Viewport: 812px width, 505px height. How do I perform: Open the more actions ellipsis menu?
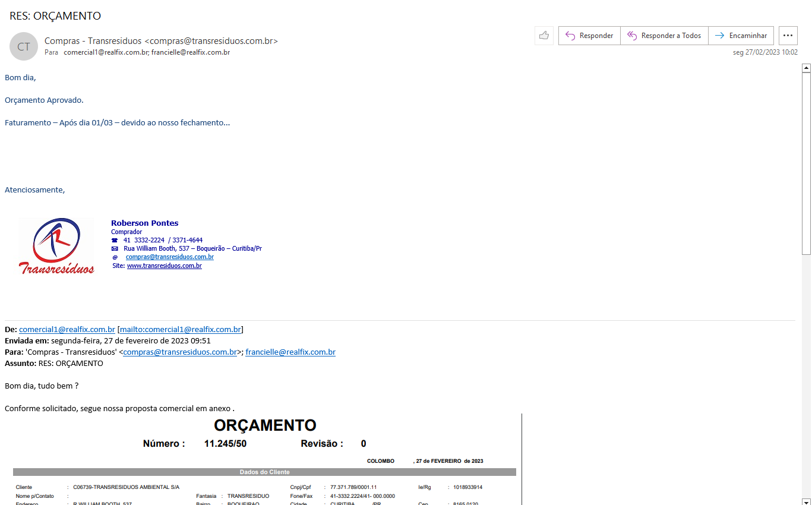[x=788, y=36]
